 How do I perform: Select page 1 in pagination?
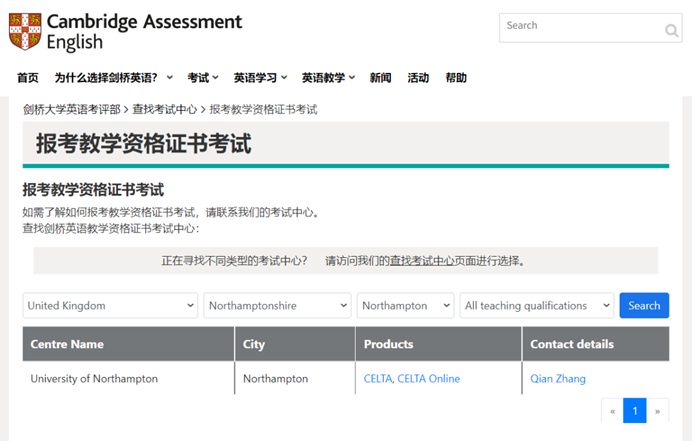635,411
